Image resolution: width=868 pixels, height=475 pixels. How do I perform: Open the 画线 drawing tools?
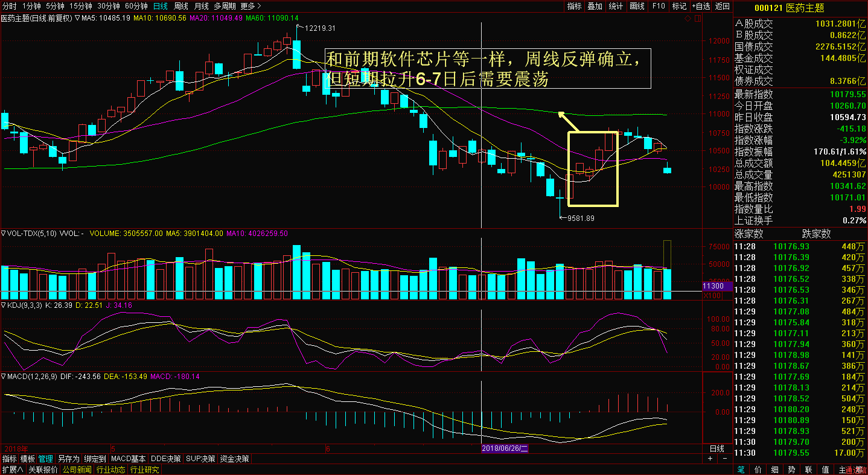tap(637, 6)
